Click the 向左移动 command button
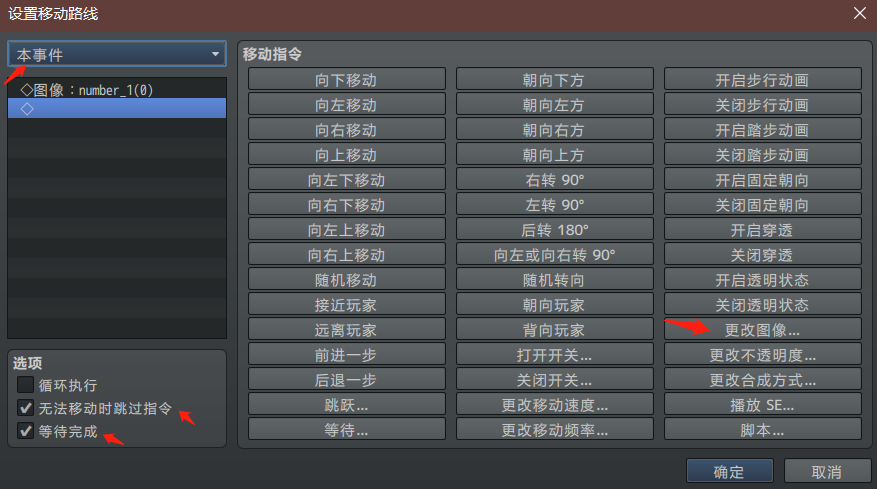This screenshot has height=489, width=877. click(x=347, y=105)
